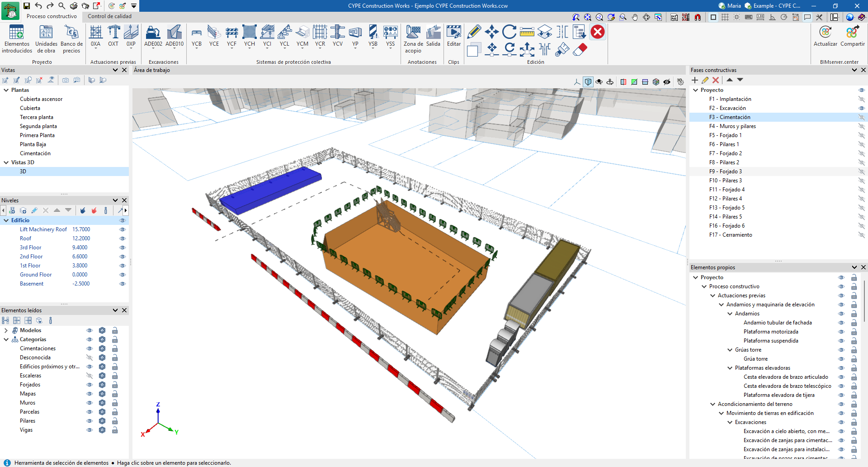This screenshot has height=467, width=868.
Task: Select the YCH protection system
Action: coord(249,36)
